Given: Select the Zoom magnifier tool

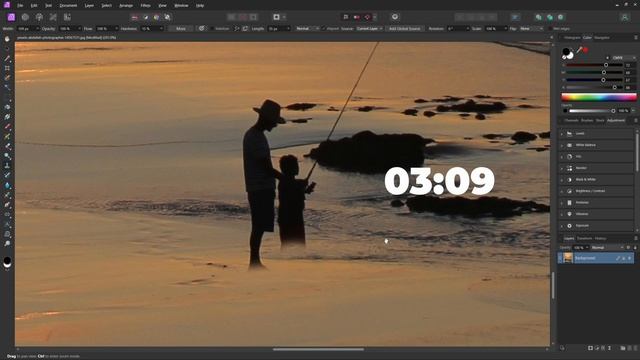Looking at the screenshot, I should tap(7, 244).
